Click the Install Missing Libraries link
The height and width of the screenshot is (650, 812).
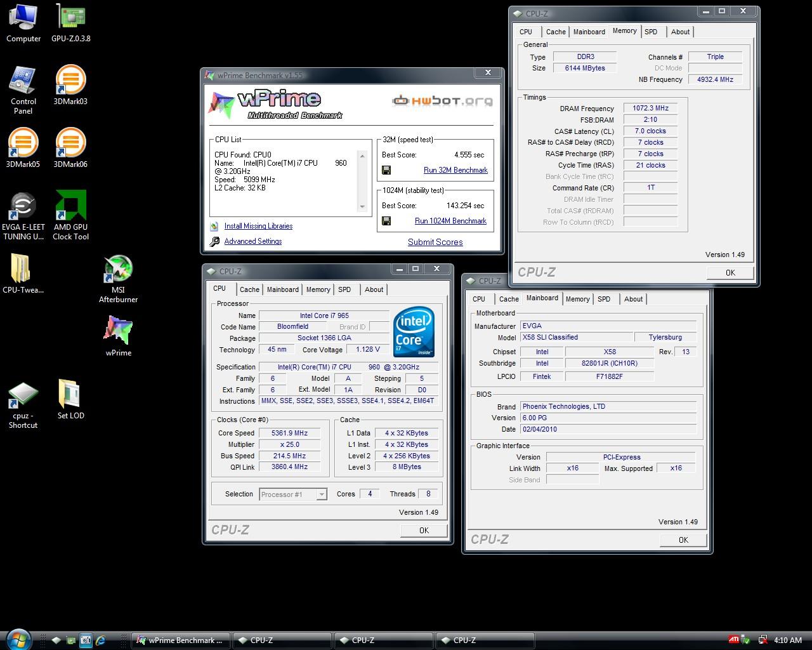(258, 226)
